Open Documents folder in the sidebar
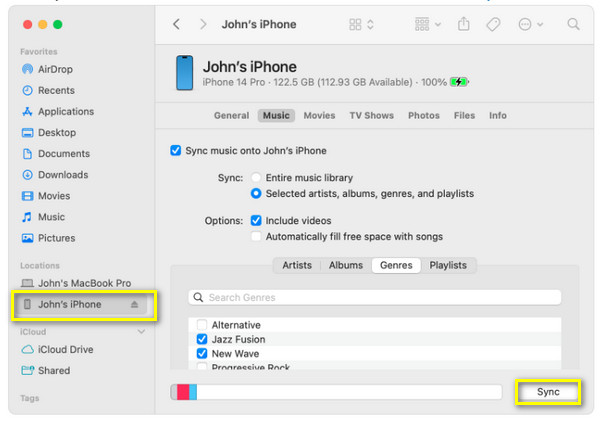This screenshot has width=600, height=422. pos(56,153)
